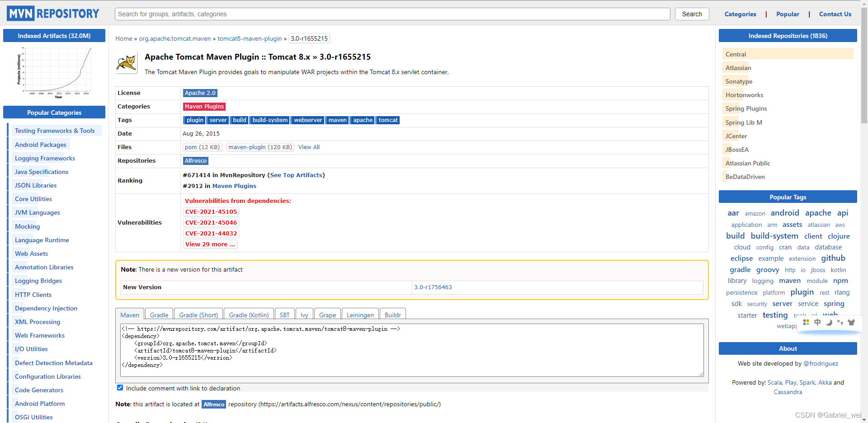Click the shirt skin icon on IME toolbar

pyautogui.click(x=851, y=322)
